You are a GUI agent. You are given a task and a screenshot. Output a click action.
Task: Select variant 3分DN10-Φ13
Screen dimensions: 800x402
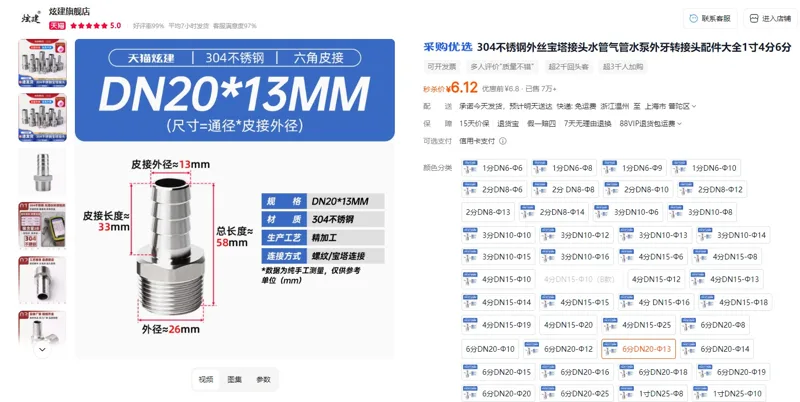tap(655, 235)
